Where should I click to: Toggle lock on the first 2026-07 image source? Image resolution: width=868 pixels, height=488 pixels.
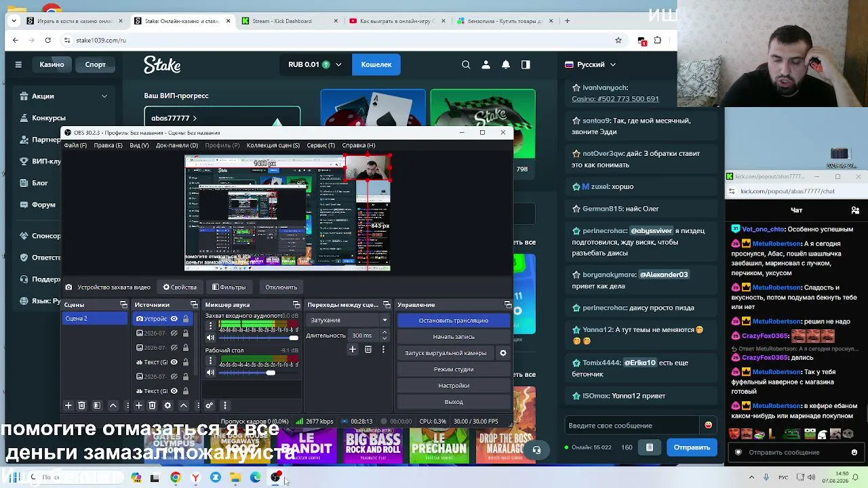(185, 333)
